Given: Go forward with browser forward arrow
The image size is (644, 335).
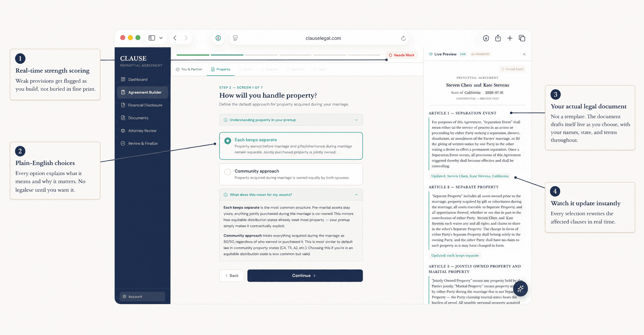Looking at the screenshot, I should (x=186, y=38).
